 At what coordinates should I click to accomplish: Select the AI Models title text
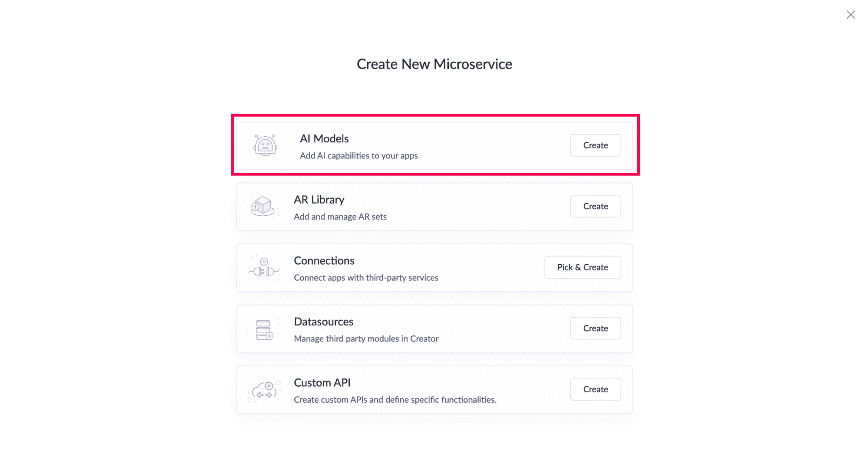coord(324,138)
